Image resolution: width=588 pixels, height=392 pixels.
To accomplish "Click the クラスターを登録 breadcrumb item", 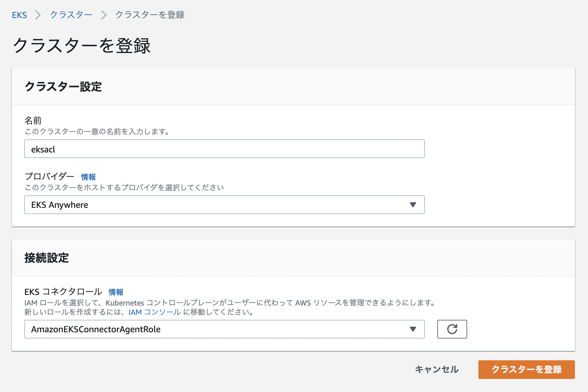I will pos(150,15).
